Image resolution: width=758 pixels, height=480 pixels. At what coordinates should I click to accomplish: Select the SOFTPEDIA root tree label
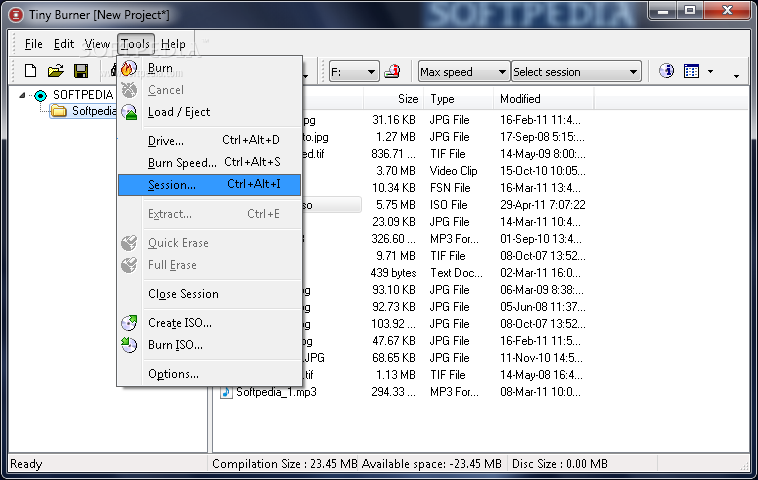pos(83,95)
